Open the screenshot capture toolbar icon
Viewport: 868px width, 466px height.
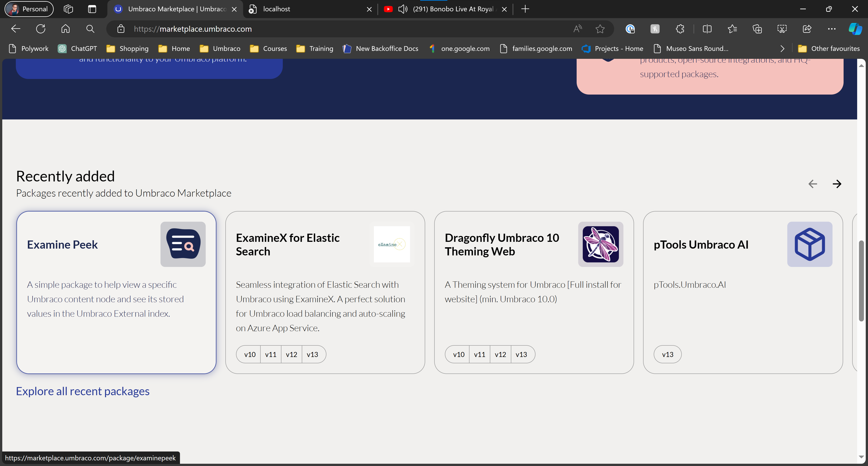782,29
